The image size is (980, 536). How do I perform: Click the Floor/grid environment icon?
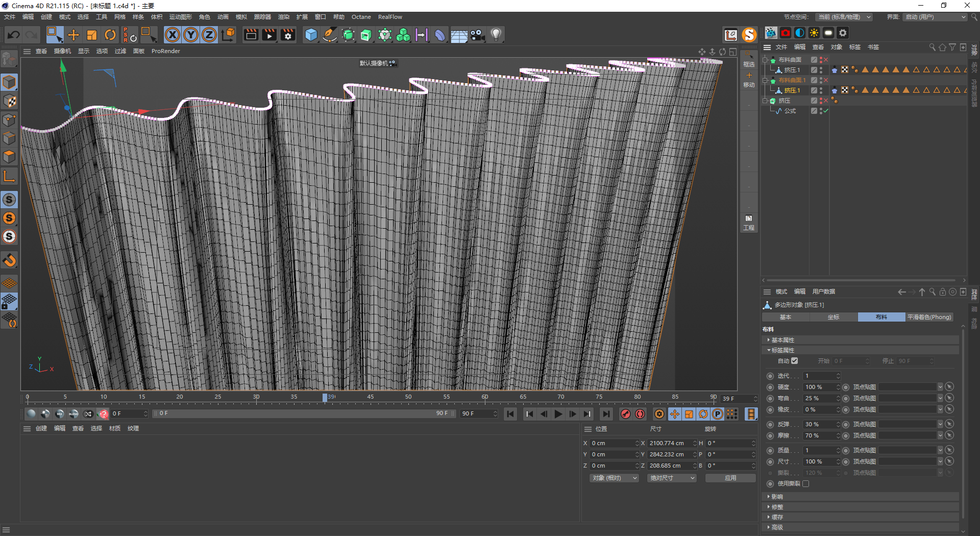pos(459,35)
